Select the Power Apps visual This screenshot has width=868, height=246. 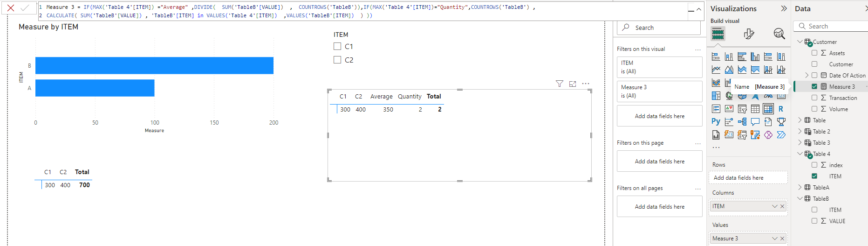click(x=768, y=135)
